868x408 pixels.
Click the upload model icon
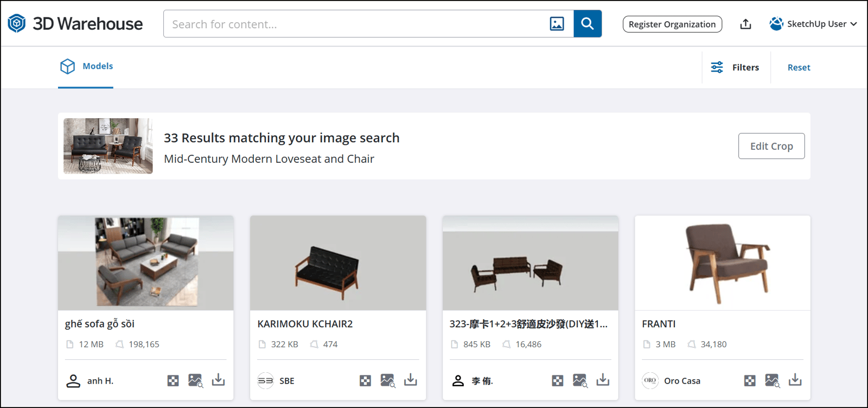tap(746, 24)
